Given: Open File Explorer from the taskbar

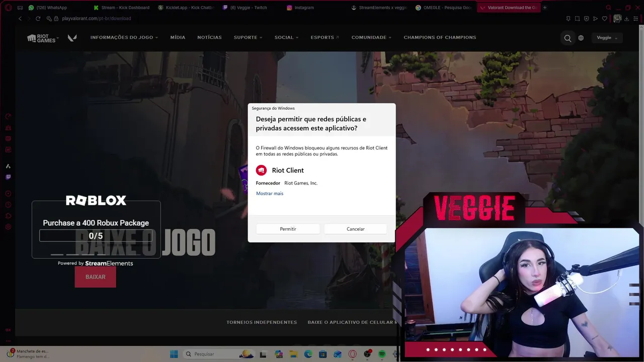Looking at the screenshot, I should click(293, 354).
